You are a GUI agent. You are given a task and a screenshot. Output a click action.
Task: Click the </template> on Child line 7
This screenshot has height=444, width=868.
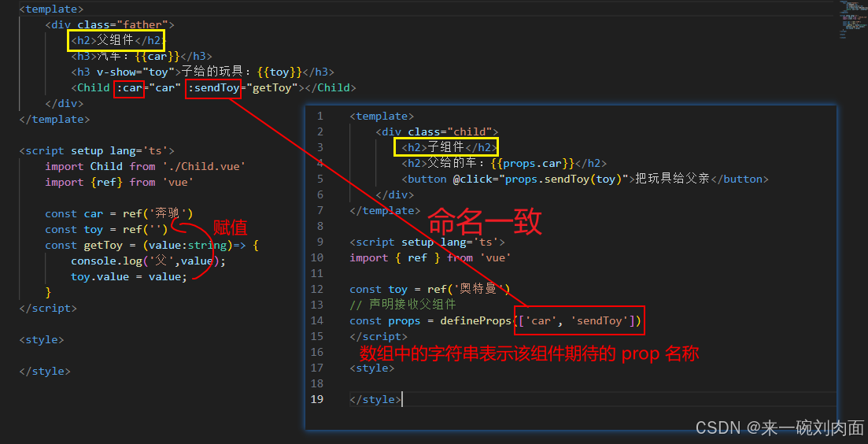tap(386, 210)
